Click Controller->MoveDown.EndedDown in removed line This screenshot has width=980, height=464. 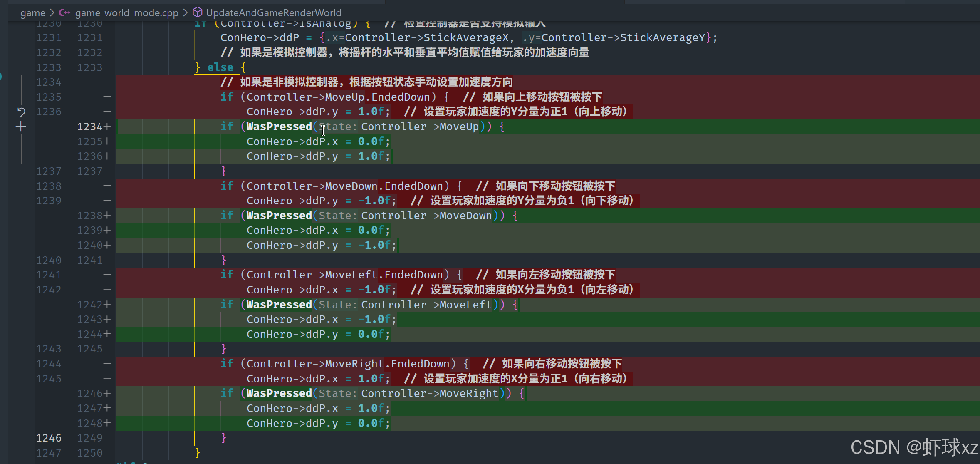[x=345, y=186]
